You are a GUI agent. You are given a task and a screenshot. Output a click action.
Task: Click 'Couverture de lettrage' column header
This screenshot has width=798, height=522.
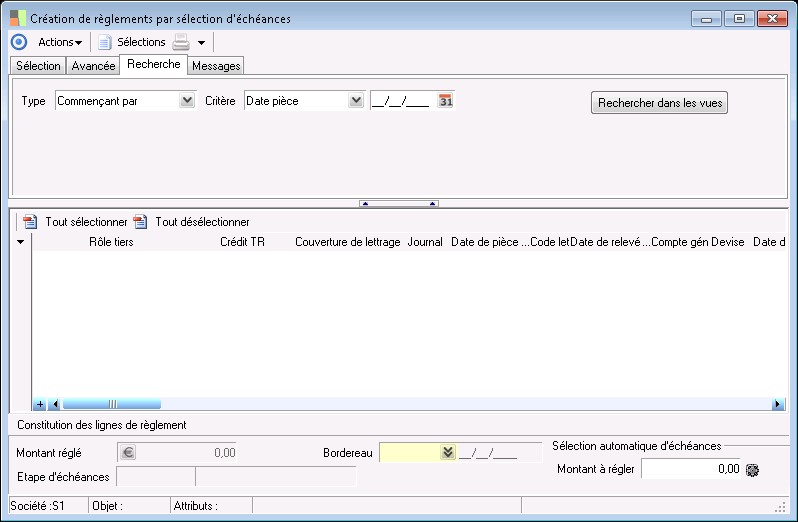(x=348, y=242)
